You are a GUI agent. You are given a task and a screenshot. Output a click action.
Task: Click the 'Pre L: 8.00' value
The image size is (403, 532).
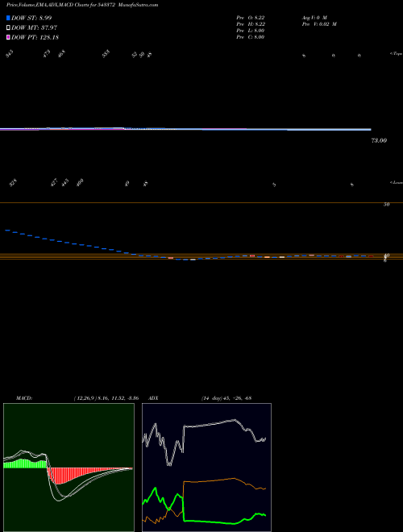251,31
